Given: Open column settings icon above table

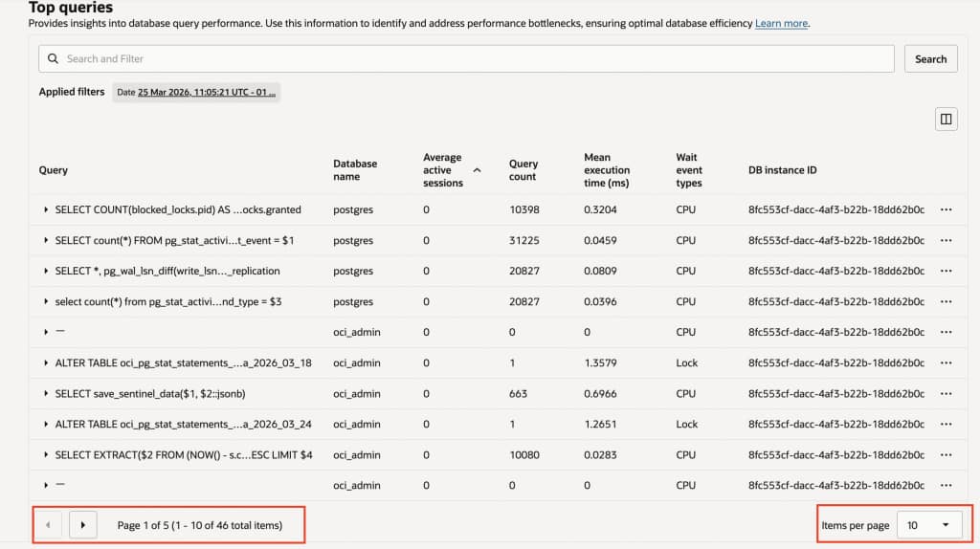Looking at the screenshot, I should (x=946, y=119).
